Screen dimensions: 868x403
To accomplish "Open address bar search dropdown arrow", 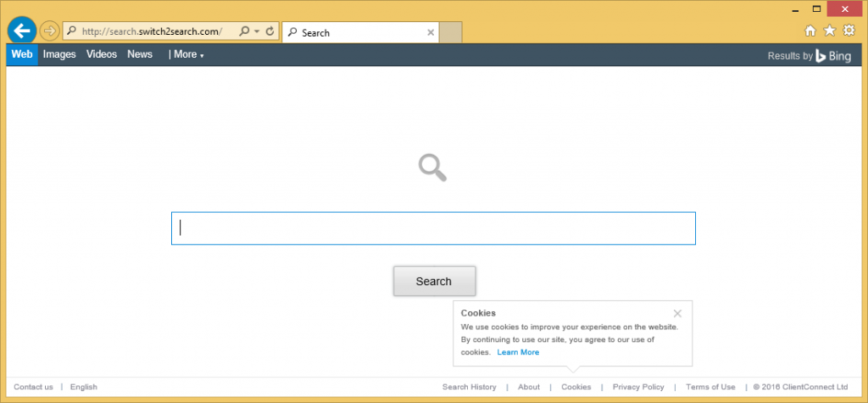I will click(x=256, y=31).
